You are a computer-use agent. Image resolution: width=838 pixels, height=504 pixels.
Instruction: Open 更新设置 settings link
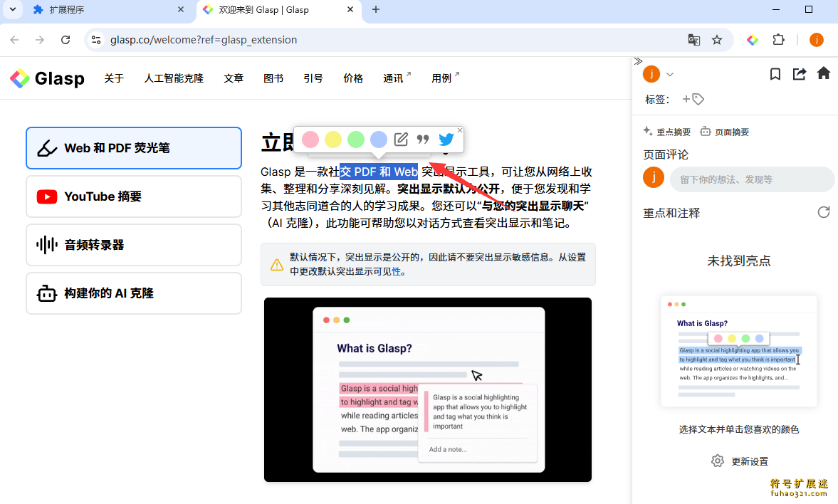click(750, 461)
